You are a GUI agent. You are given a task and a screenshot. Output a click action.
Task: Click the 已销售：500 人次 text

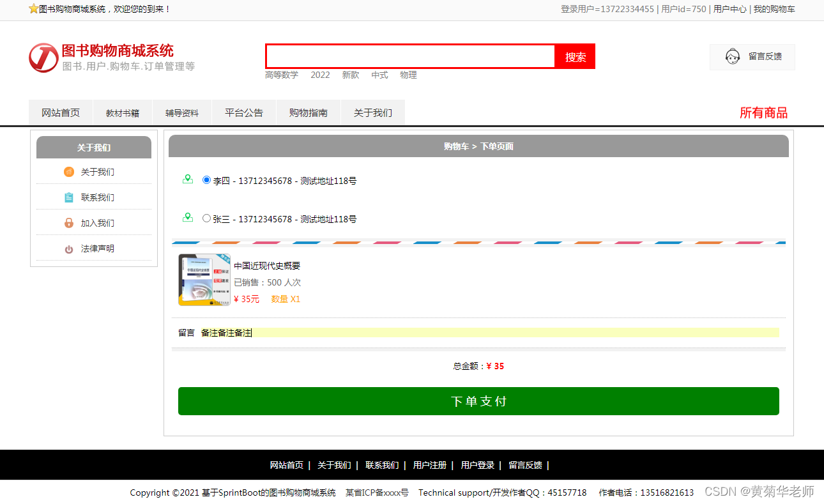tap(267, 282)
